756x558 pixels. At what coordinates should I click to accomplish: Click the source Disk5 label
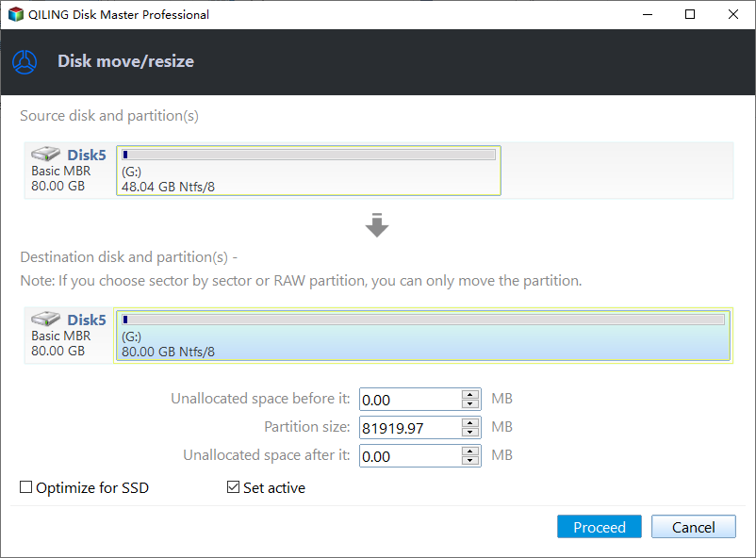point(87,155)
